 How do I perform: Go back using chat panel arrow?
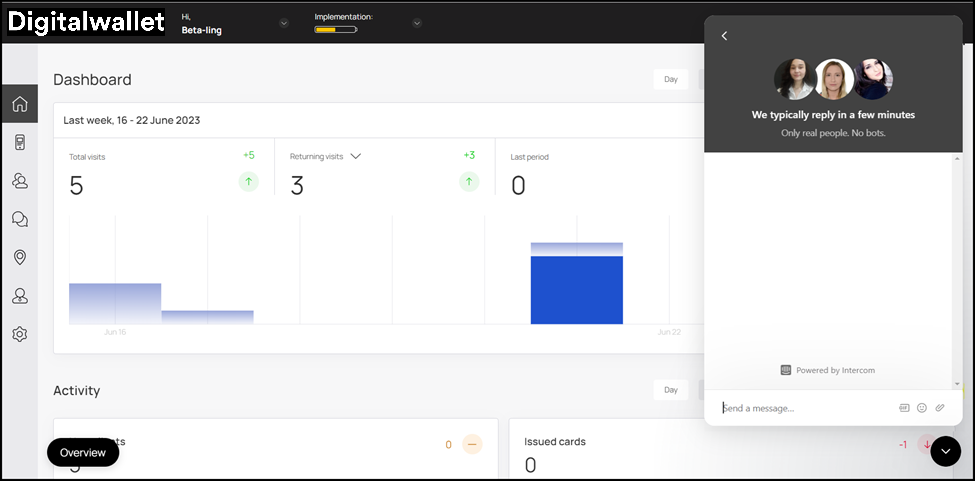(725, 36)
